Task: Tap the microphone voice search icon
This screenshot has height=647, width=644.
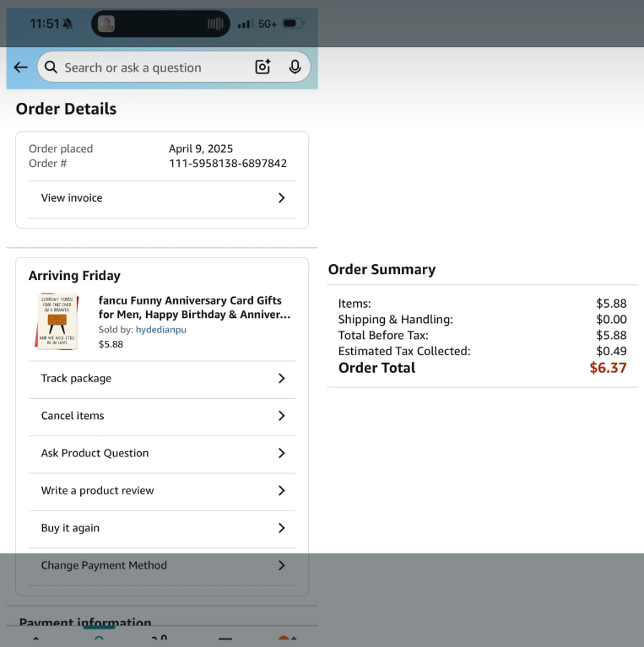Action: coord(295,67)
